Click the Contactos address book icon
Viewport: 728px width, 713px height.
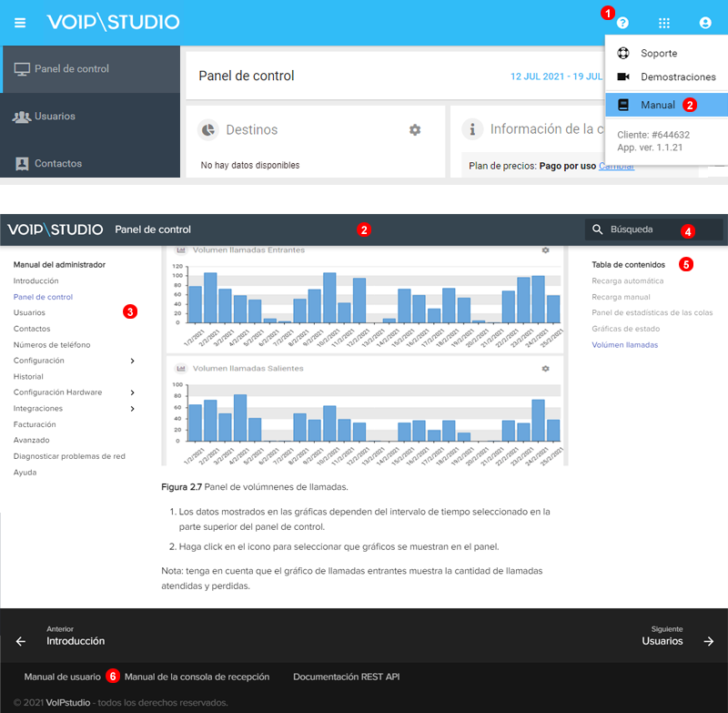tap(22, 164)
